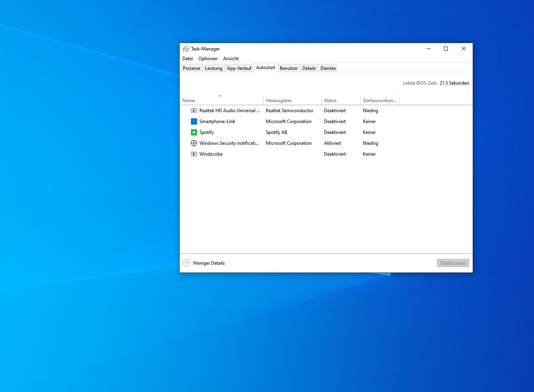Open the Ansicht menu

[x=231, y=59]
